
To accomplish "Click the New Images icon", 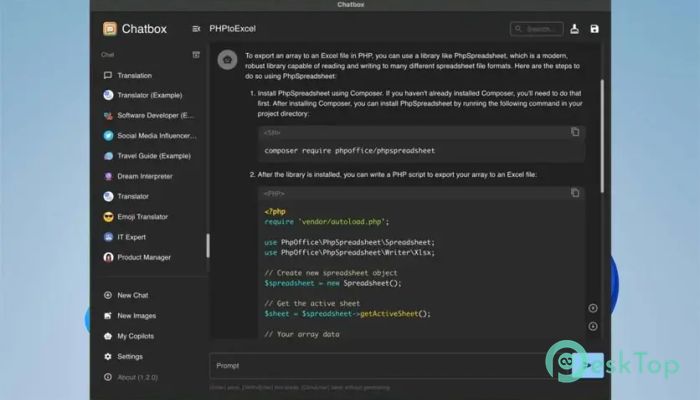I will (108, 316).
